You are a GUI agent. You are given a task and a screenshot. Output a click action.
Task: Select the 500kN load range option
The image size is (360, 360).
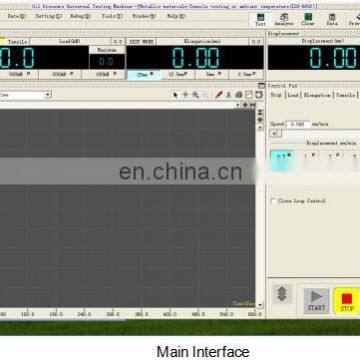pyautogui.click(x=19, y=74)
